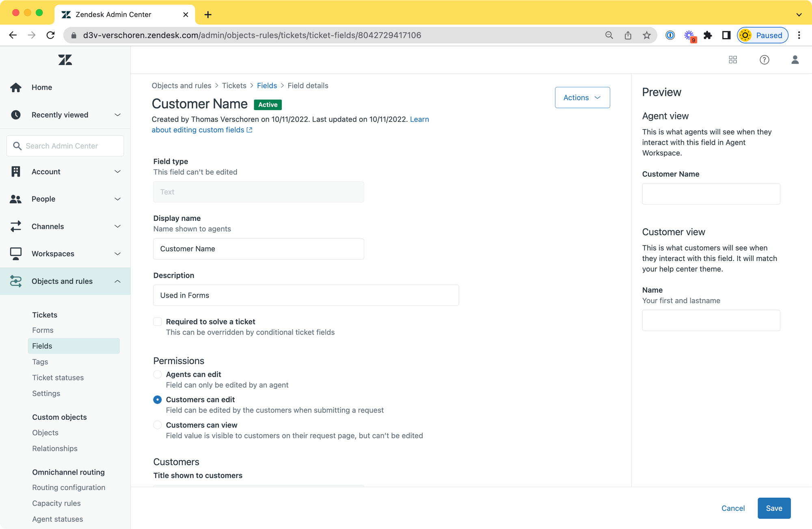
Task: Open Ticket statuses in the sidebar
Action: pos(58,378)
